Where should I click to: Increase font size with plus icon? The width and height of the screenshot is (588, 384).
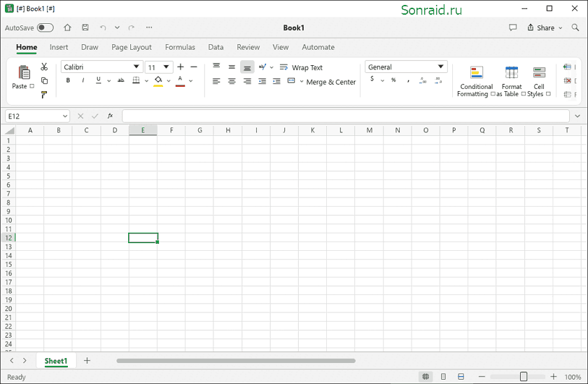[x=181, y=67]
